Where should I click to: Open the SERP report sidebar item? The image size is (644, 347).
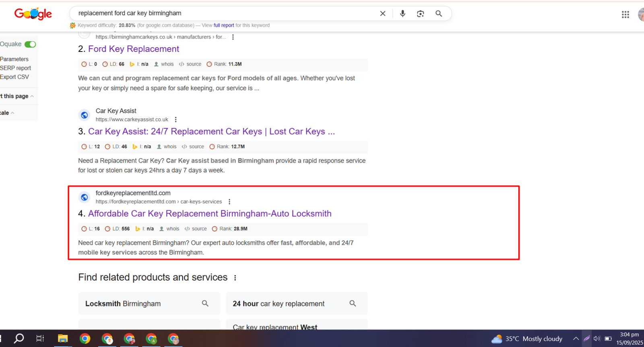click(x=15, y=68)
